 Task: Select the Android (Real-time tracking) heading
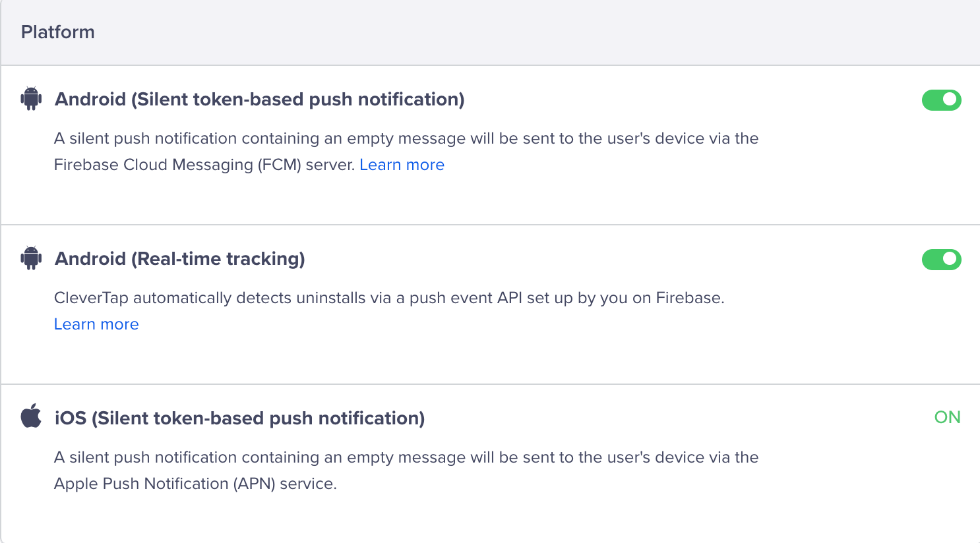click(x=179, y=259)
